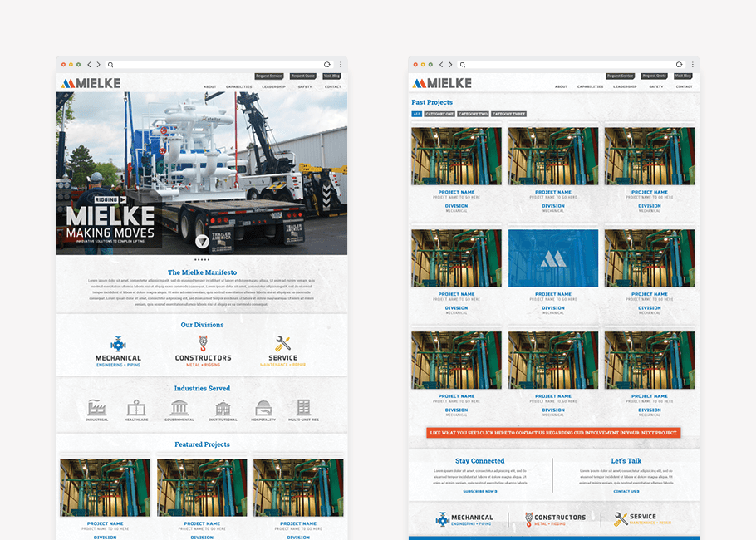The height and width of the screenshot is (540, 756).
Task: Click the Mechanical division valve icon
Action: point(118,343)
